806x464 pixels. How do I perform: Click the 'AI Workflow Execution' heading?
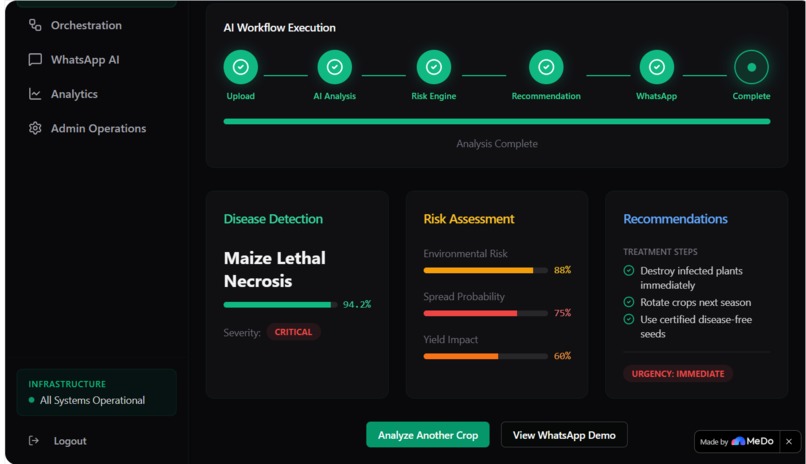click(279, 28)
